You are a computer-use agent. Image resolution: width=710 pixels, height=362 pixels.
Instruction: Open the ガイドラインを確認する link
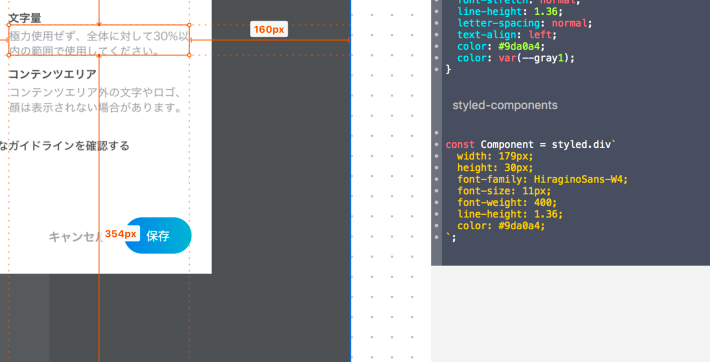[65, 146]
